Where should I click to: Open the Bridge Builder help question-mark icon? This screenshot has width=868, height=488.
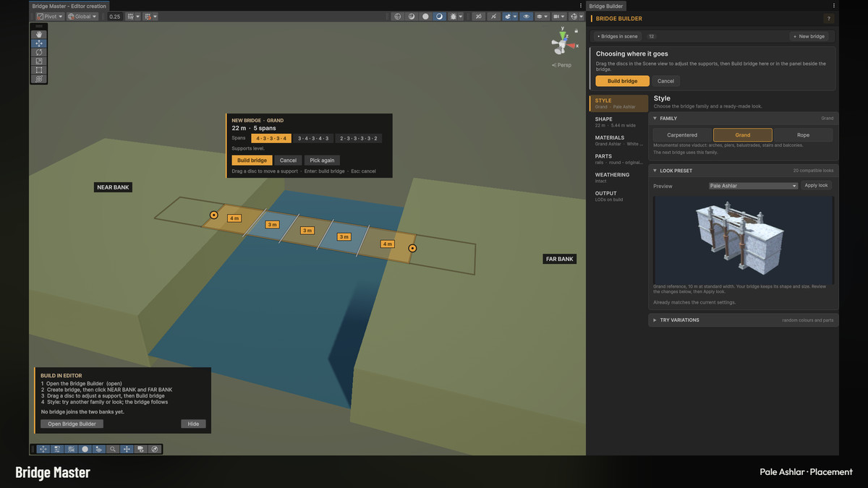pos(828,19)
